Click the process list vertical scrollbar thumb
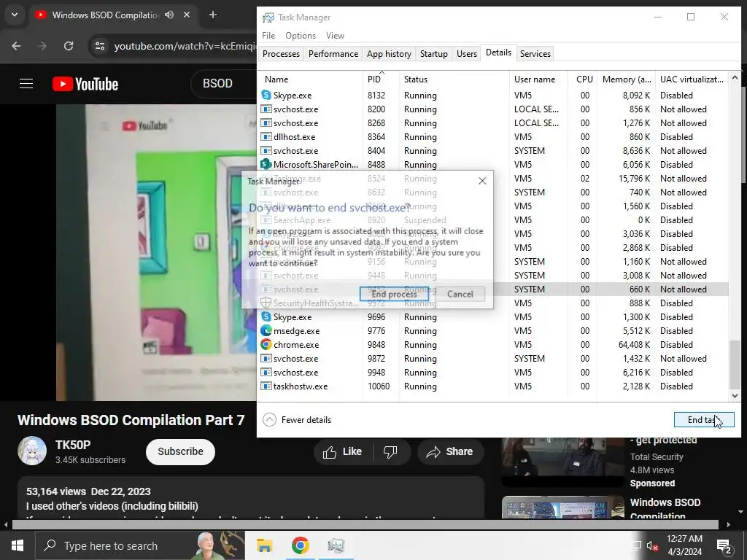747x560 pixels. (735, 365)
